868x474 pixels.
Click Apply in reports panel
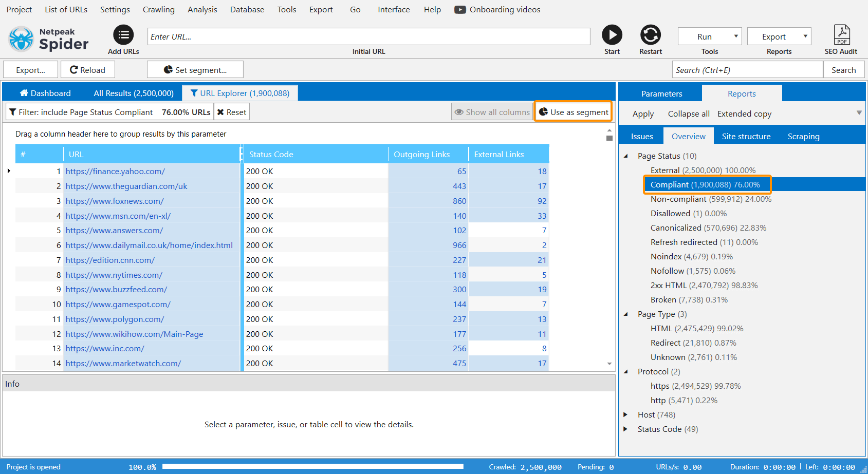(x=643, y=114)
